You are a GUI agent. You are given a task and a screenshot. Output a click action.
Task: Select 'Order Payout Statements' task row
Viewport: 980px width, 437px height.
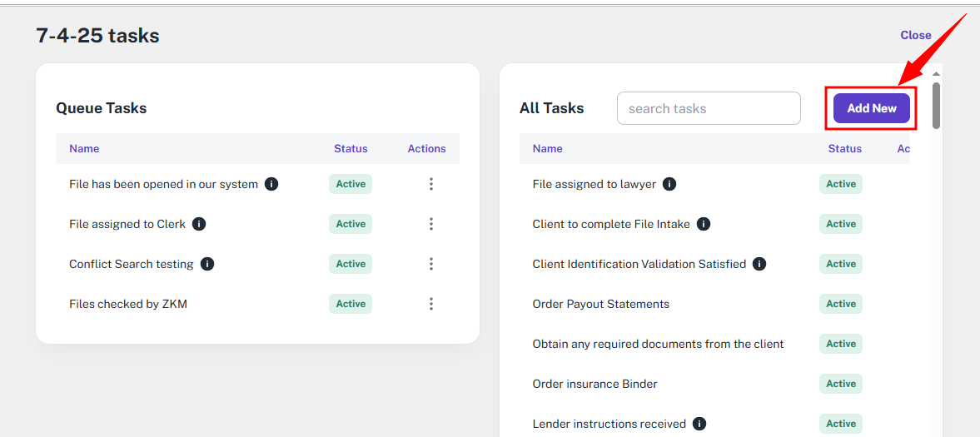click(x=600, y=304)
